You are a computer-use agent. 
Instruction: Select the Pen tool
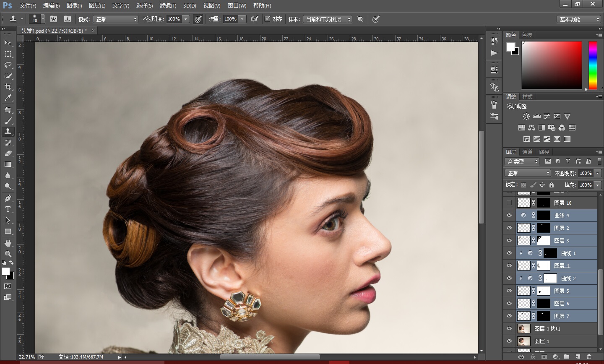point(8,198)
